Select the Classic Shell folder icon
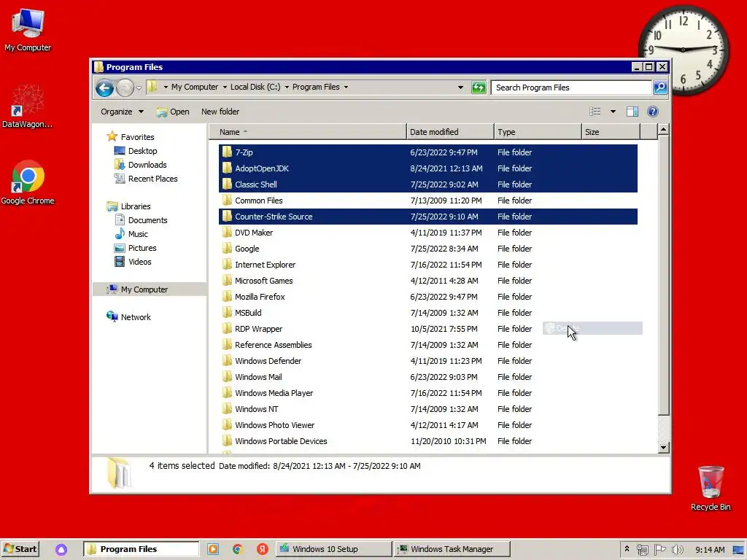Screen dimensions: 747x560 (x=228, y=184)
